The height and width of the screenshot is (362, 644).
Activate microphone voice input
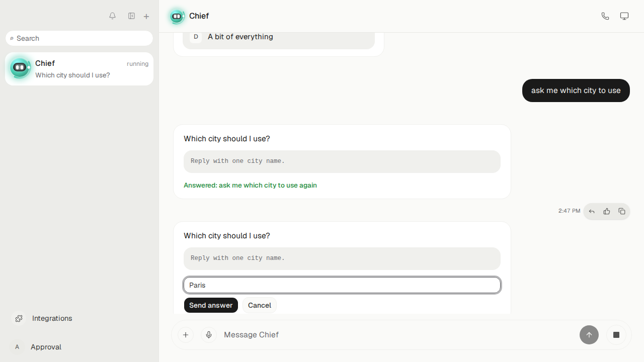point(209,335)
